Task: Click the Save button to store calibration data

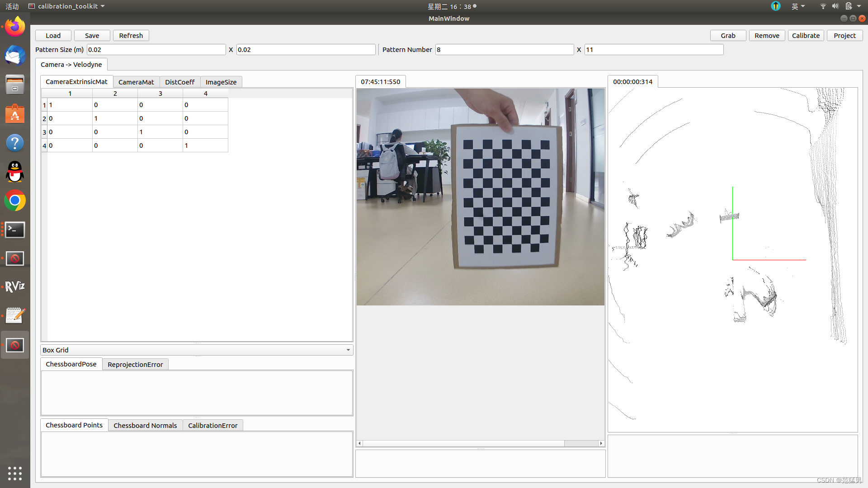Action: (92, 35)
